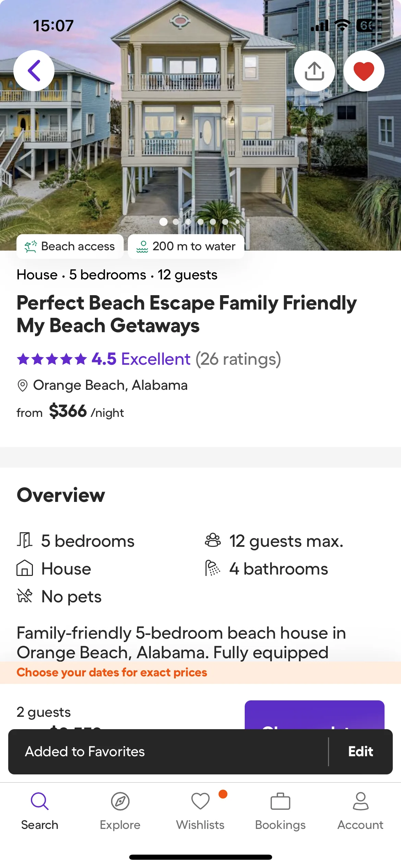Viewport: 401px width, 868px height.
Task: Tap Choose your dates for exact prices
Action: click(112, 673)
